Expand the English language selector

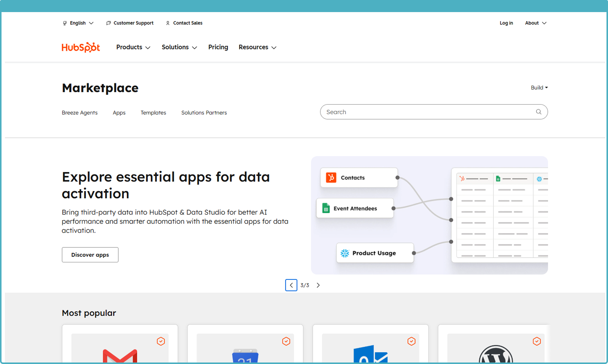point(78,23)
